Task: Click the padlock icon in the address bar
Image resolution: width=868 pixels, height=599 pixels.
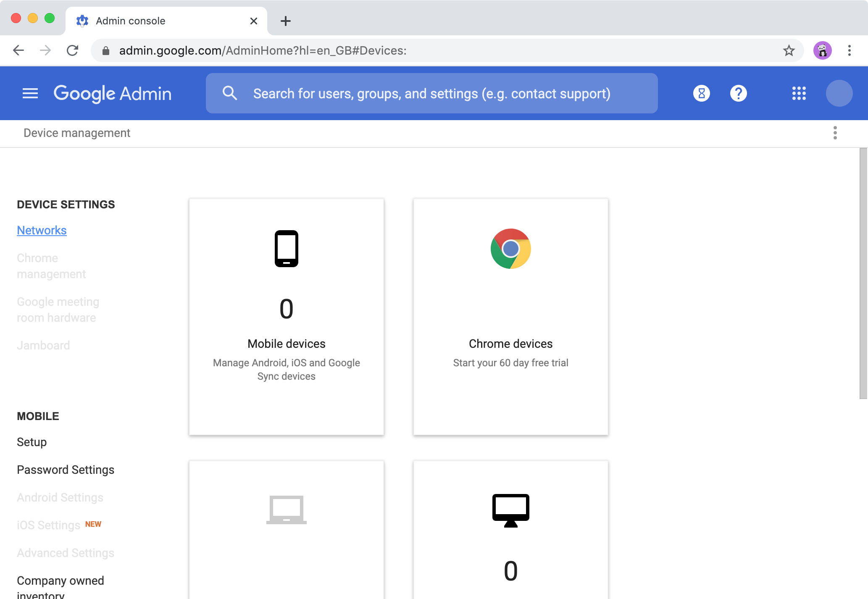Action: point(106,50)
